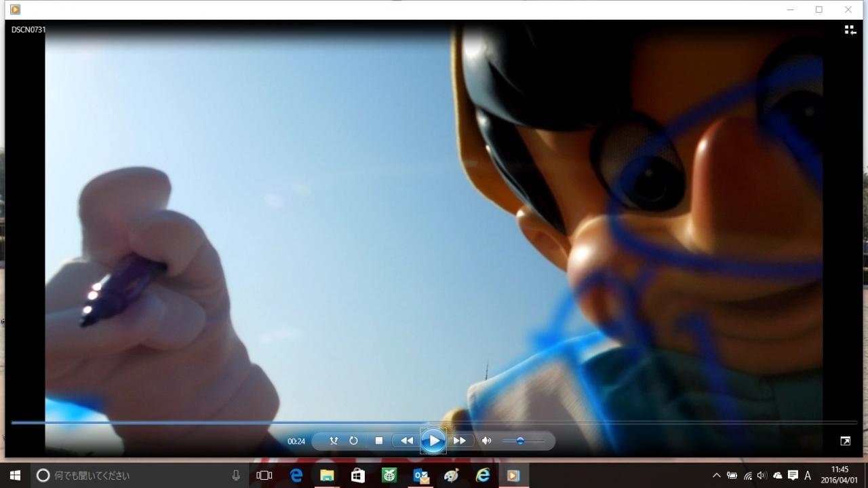Click the Cortana search box
The image size is (868, 488).
click(x=140, y=475)
